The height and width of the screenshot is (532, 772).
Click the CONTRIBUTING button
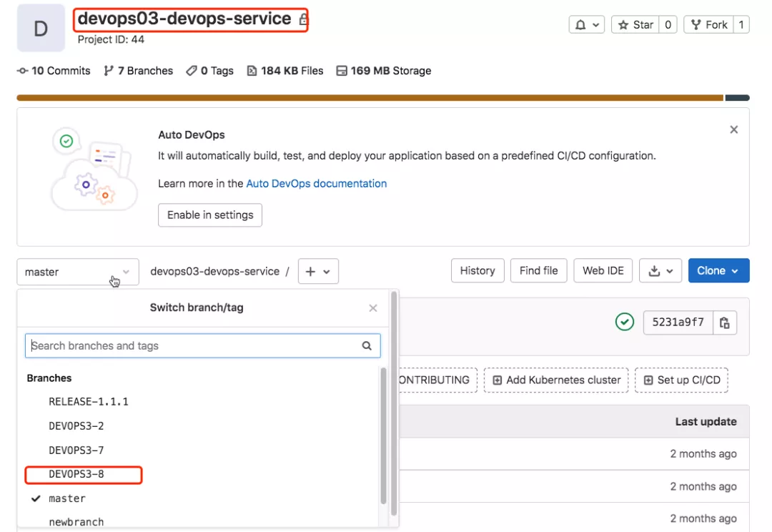click(x=437, y=380)
